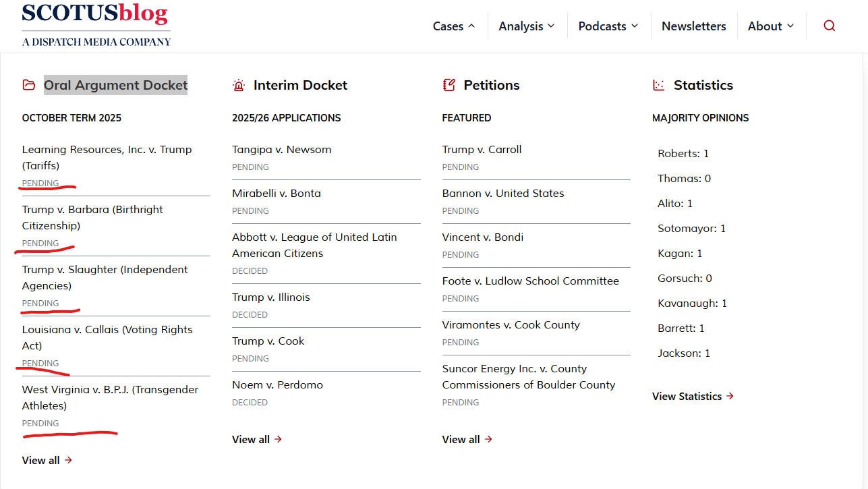Click PENDING status under Tangipa v. Newsom
Image resolution: width=868 pixels, height=489 pixels.
[x=251, y=167]
